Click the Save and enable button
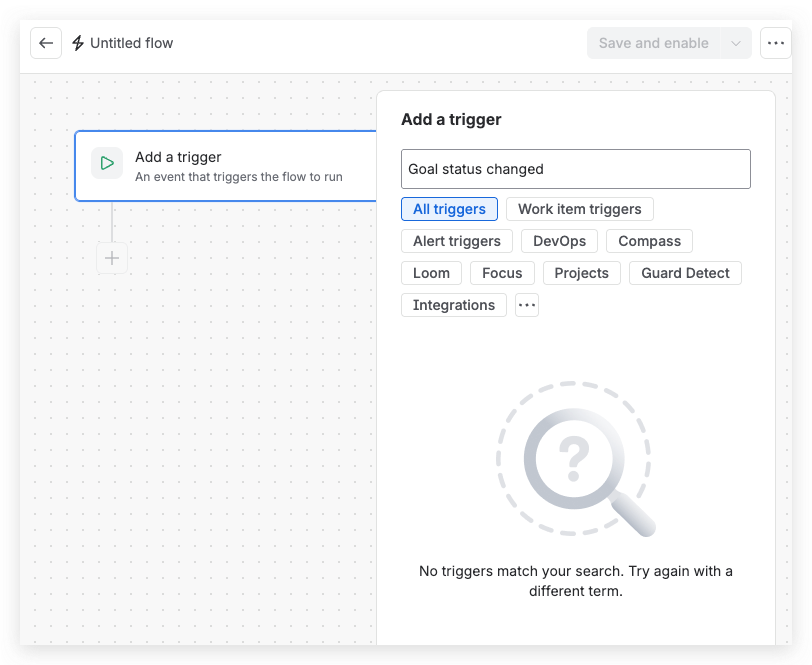The width and height of the screenshot is (812, 665). pyautogui.click(x=654, y=43)
